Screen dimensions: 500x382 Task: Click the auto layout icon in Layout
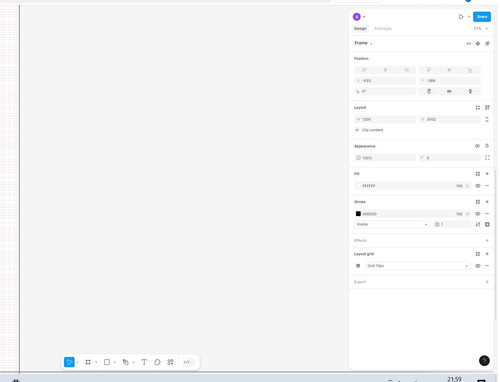pyautogui.click(x=487, y=108)
